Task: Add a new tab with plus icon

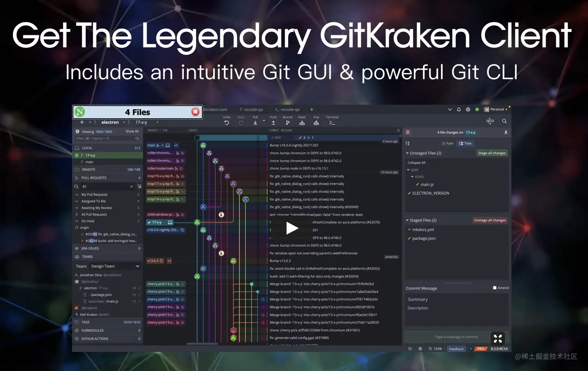Action: pos(311,110)
